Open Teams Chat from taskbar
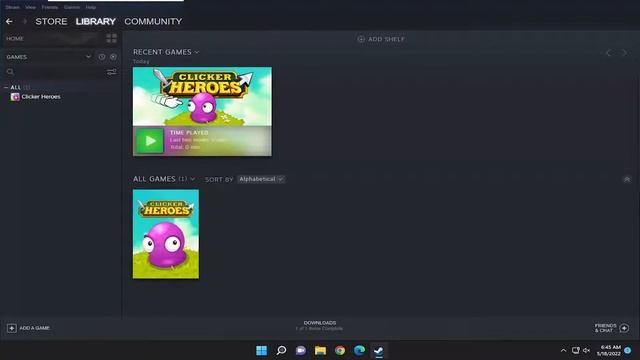This screenshot has width=640, height=360. [301, 350]
